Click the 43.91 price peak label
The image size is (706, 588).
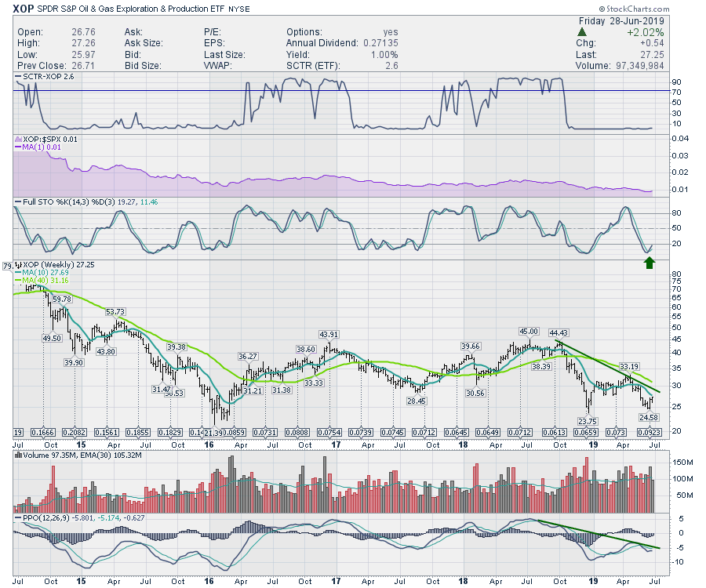[329, 334]
